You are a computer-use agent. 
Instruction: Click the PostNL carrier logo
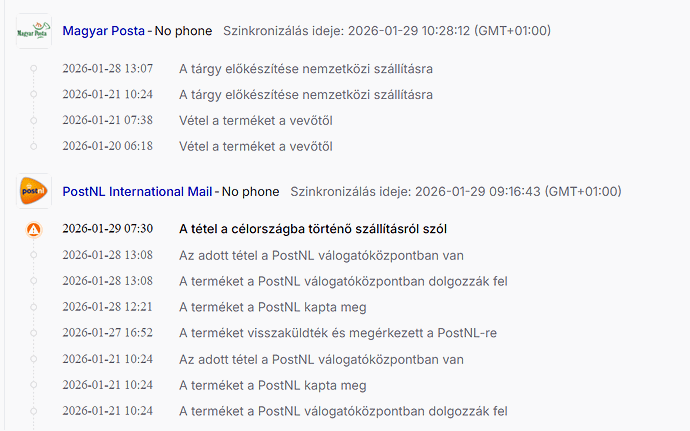[x=34, y=191]
